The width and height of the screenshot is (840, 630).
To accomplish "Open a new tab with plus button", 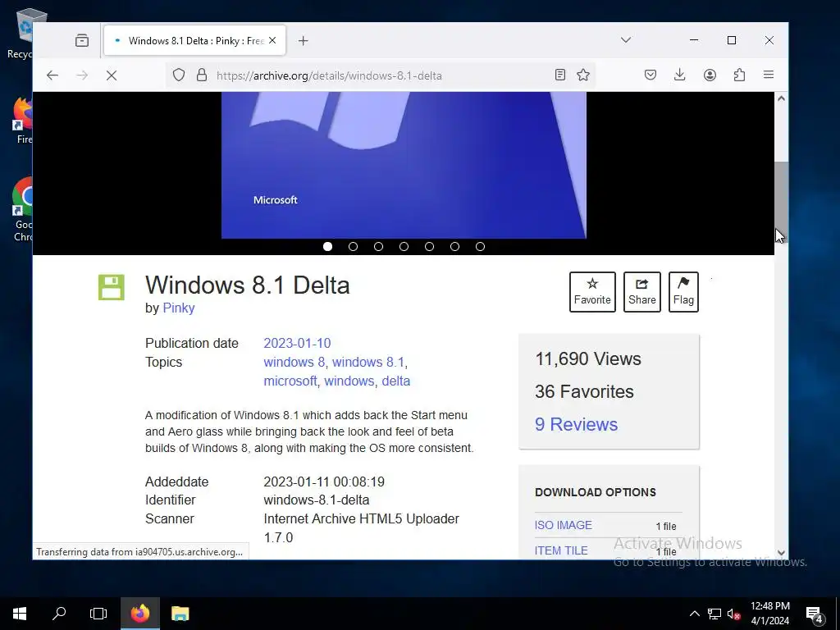I will [x=304, y=41].
